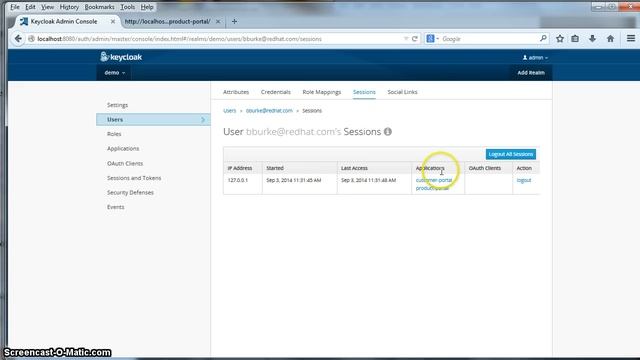
Task: Open the URL history dropdown arrow
Action: 406,38
